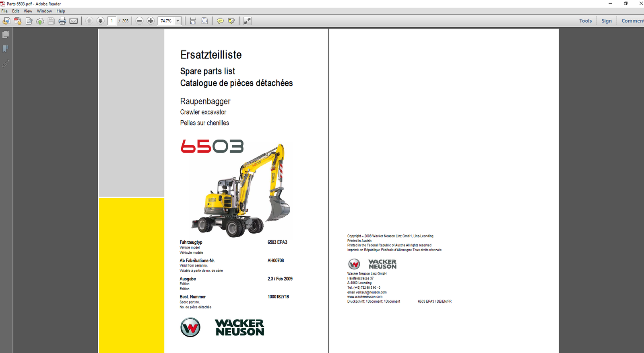
Task: Click the Print file icon
Action: point(62,21)
